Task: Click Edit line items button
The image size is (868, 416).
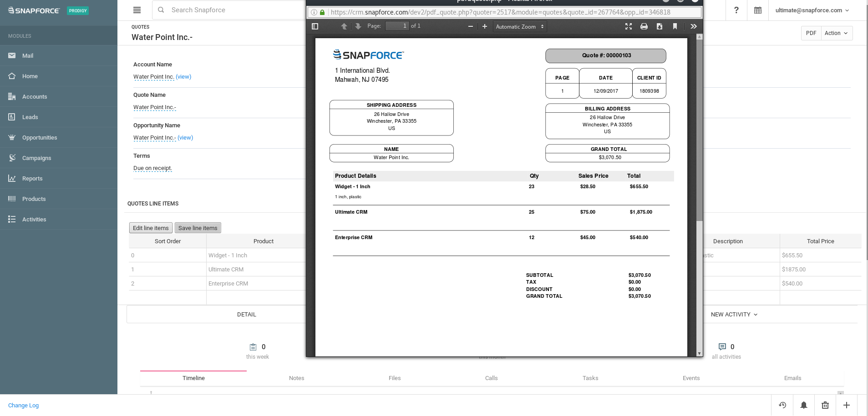Action: pos(151,228)
